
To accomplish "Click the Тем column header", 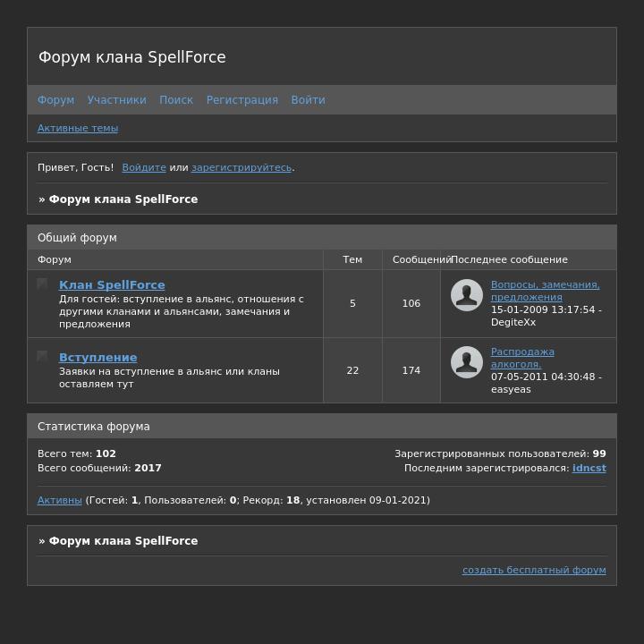I will click(x=352, y=259).
